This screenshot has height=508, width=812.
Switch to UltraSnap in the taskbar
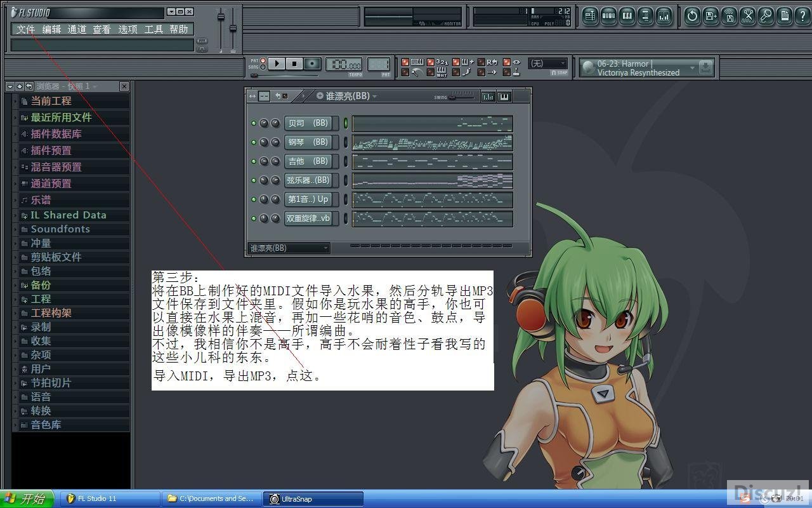313,499
